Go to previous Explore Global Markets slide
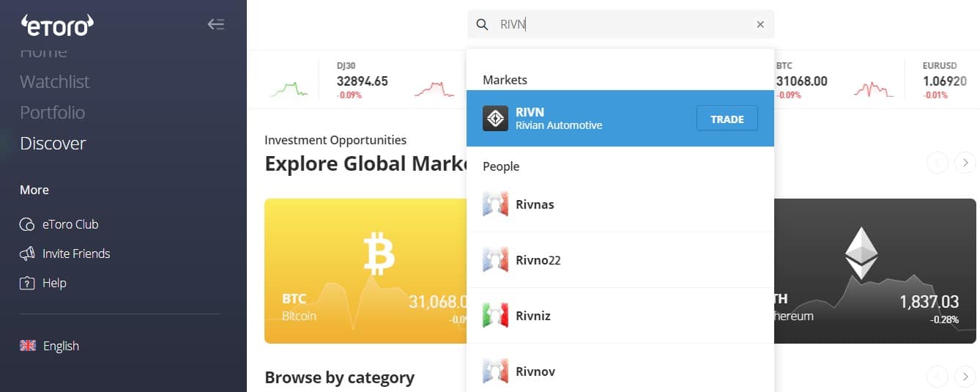 pos(938,163)
